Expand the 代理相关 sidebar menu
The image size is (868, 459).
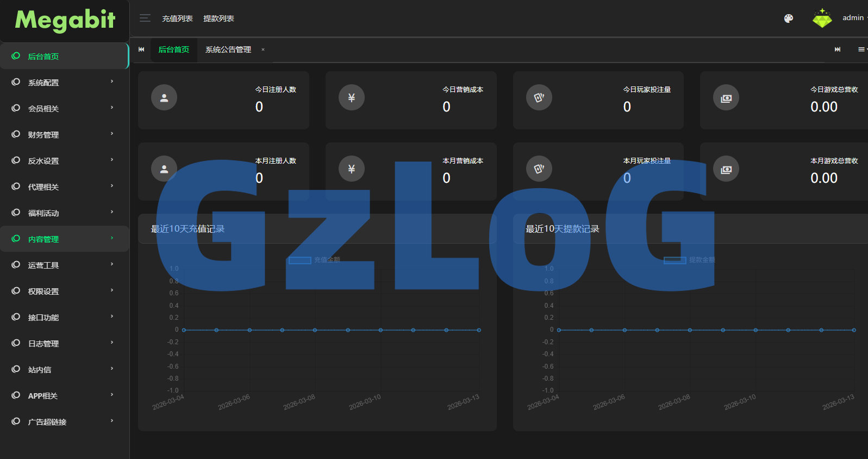tap(64, 187)
